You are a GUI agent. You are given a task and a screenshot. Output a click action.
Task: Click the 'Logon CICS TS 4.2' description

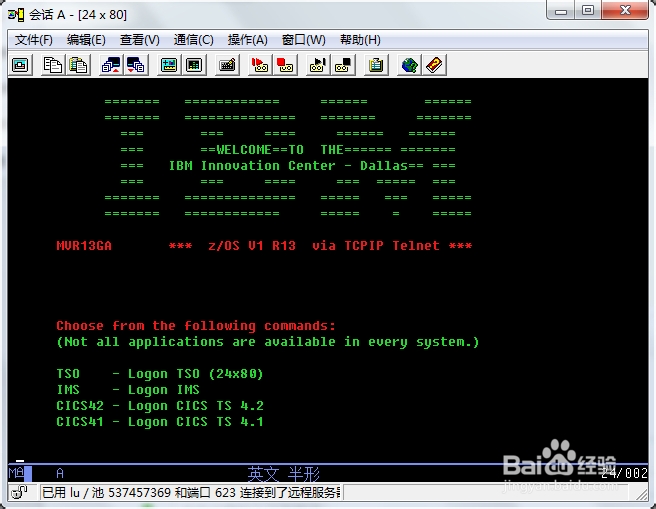tap(195, 405)
